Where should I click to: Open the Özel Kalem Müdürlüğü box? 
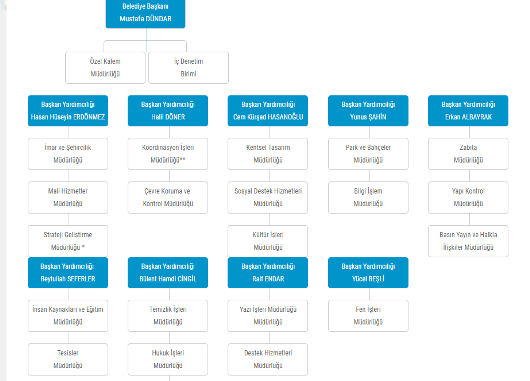105,68
